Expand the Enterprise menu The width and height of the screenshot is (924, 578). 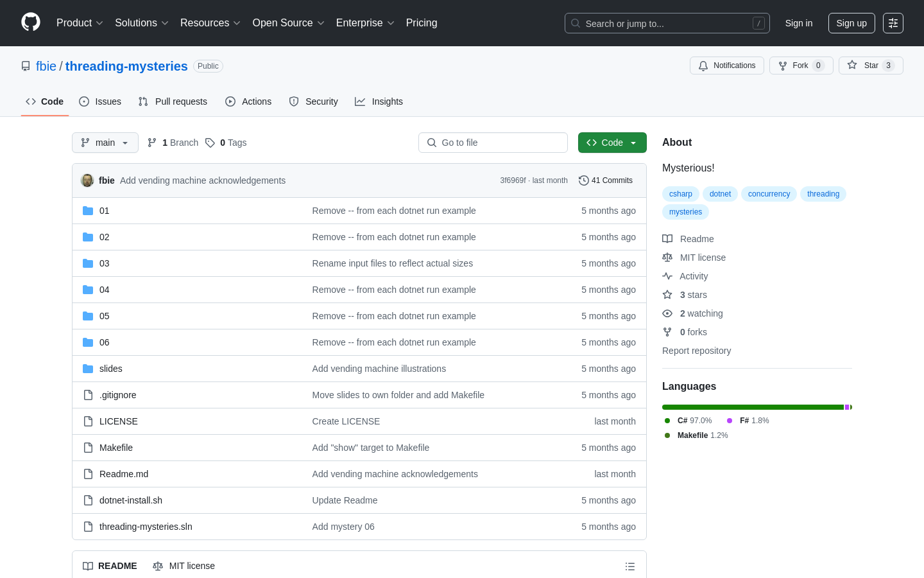(365, 22)
